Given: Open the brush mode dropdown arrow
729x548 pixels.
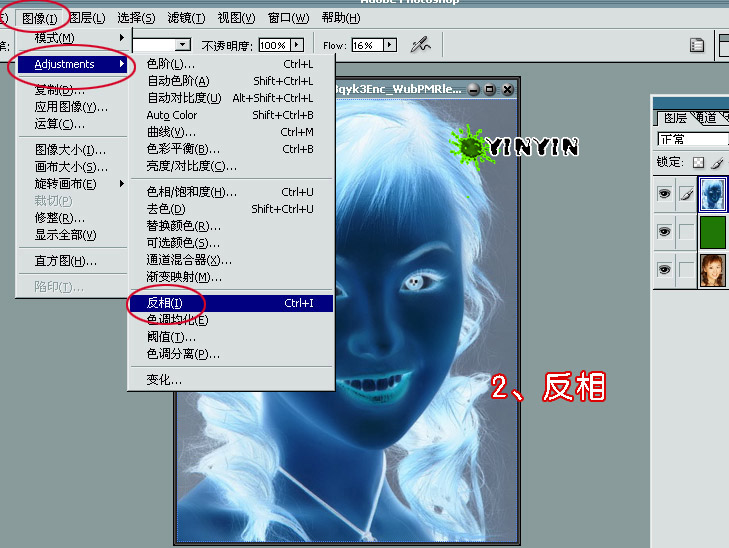Looking at the screenshot, I should 183,45.
